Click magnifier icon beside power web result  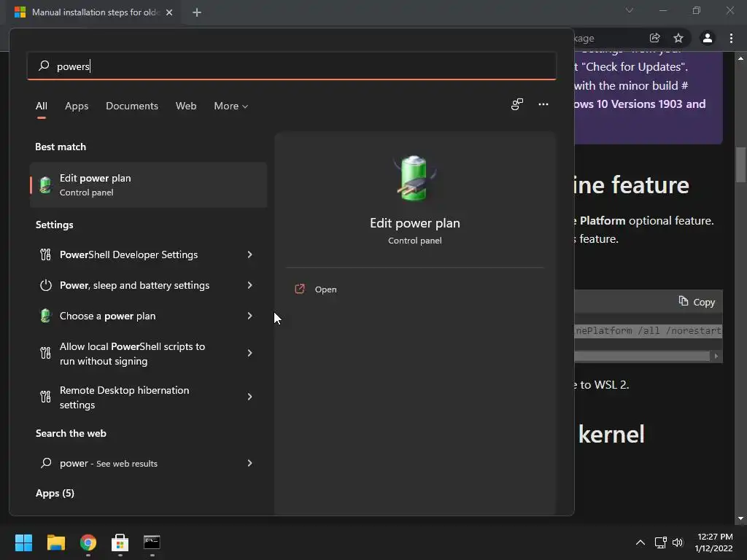pyautogui.click(x=46, y=463)
